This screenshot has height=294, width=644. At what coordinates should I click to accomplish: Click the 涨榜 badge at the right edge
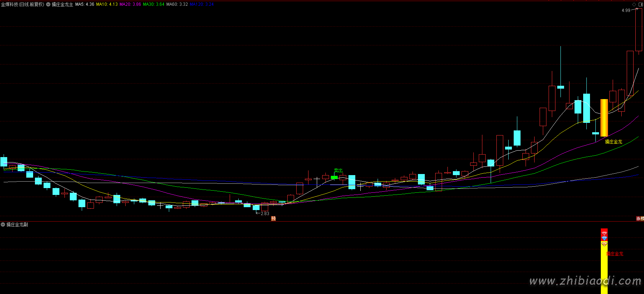[640, 218]
